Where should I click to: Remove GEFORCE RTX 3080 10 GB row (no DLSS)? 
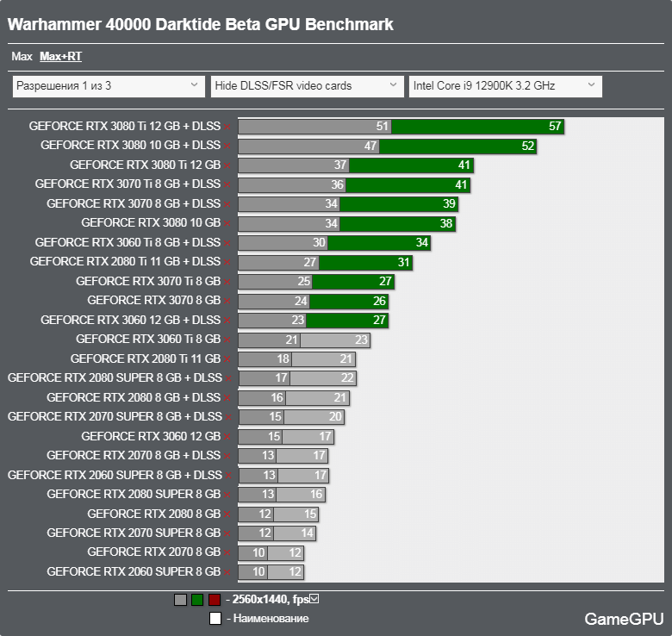coord(227,224)
